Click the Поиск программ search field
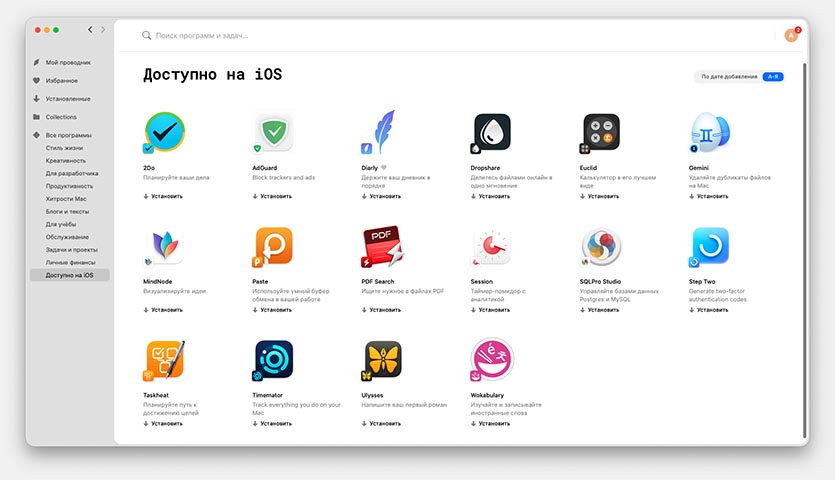 point(201,35)
